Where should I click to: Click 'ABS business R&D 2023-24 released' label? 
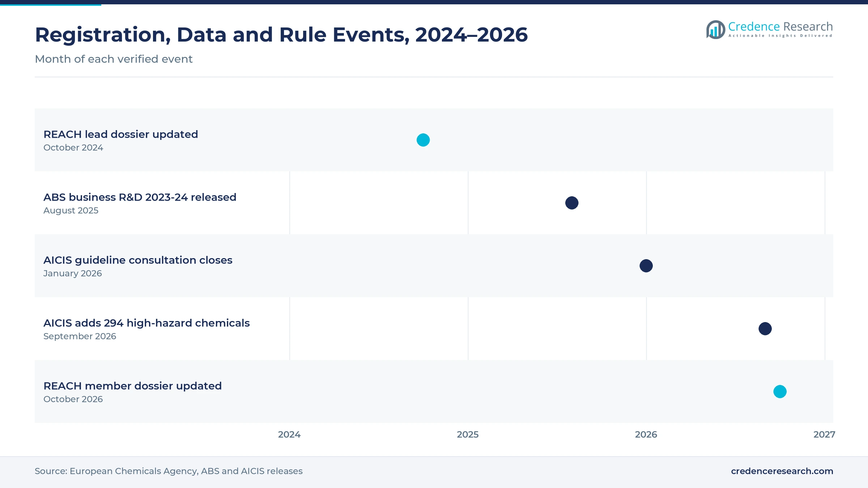[140, 197]
